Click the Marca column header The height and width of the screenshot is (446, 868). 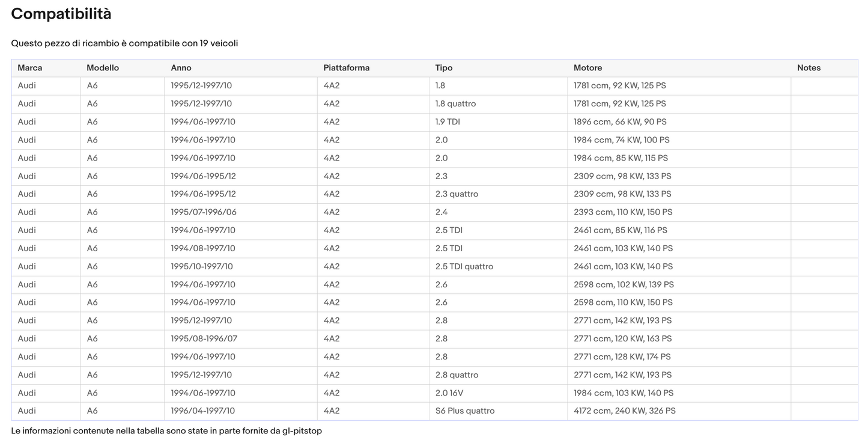click(30, 68)
